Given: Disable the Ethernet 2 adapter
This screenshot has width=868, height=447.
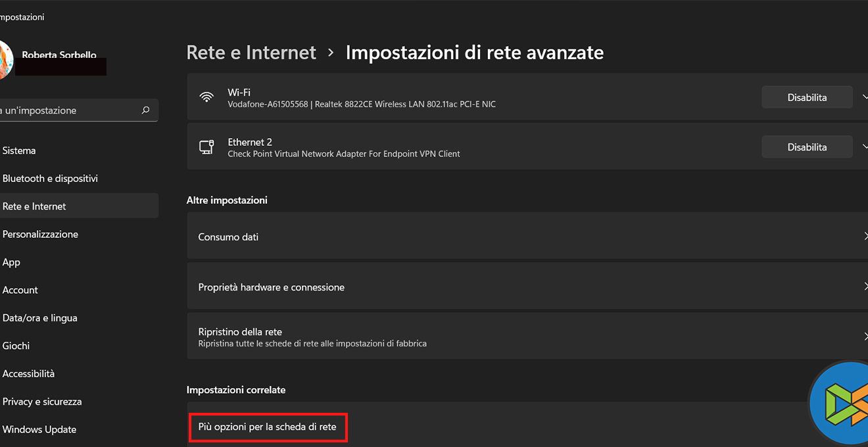Looking at the screenshot, I should pos(807,147).
